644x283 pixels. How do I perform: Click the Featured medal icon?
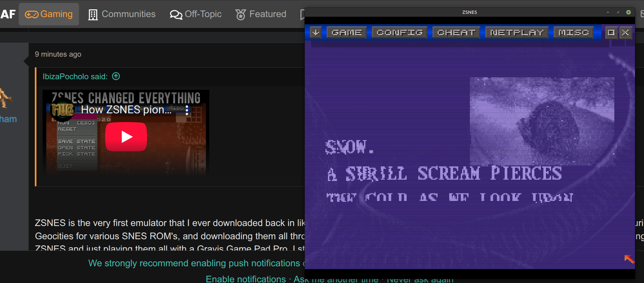tap(241, 14)
